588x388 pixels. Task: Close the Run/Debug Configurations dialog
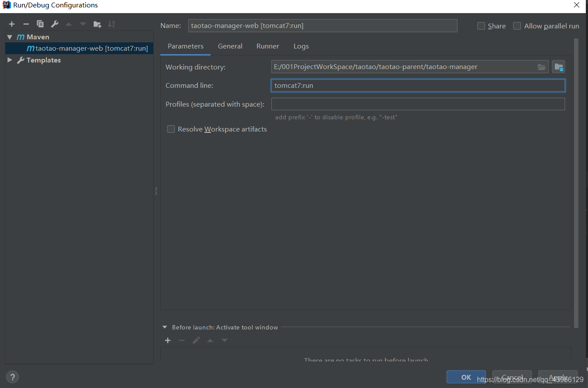(577, 5)
